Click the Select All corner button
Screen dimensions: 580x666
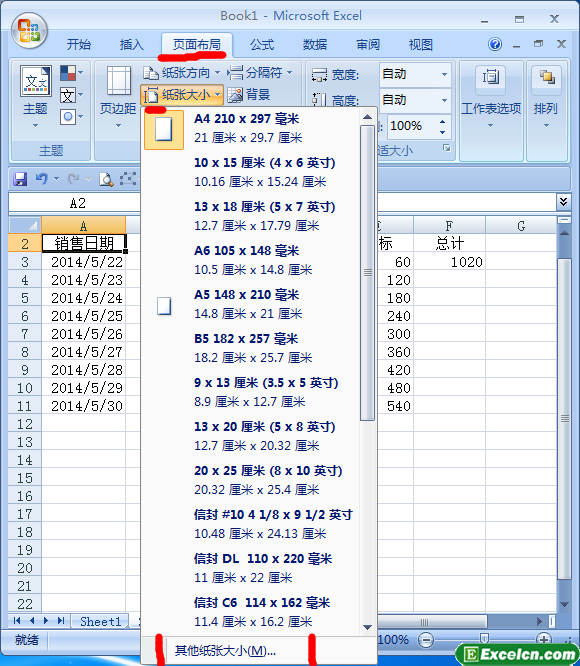(25, 225)
